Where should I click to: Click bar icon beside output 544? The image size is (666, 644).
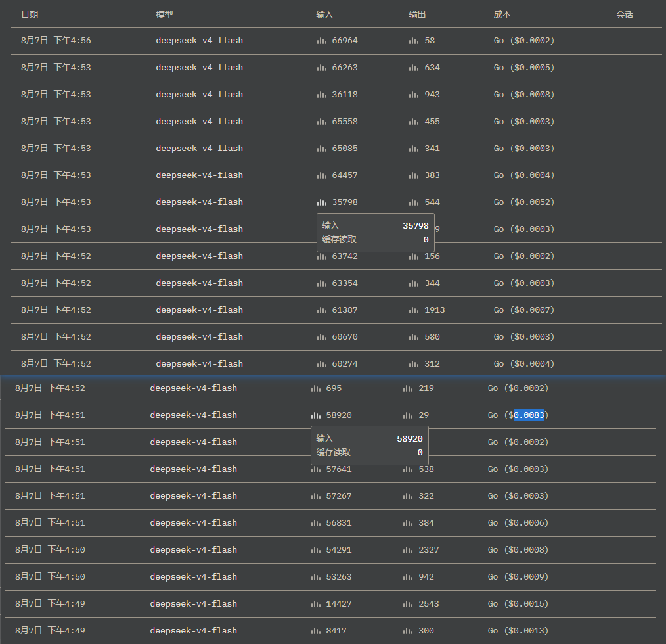(414, 202)
